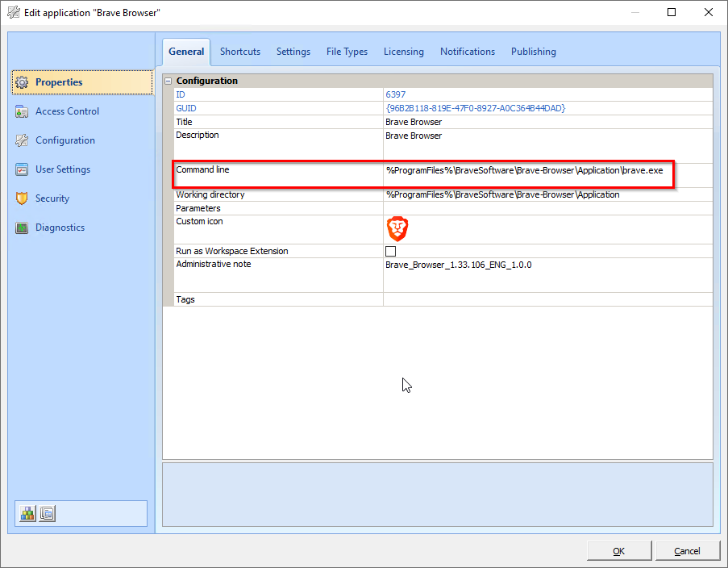Go to the Publishing tab
Image resolution: width=728 pixels, height=568 pixels.
tap(533, 52)
